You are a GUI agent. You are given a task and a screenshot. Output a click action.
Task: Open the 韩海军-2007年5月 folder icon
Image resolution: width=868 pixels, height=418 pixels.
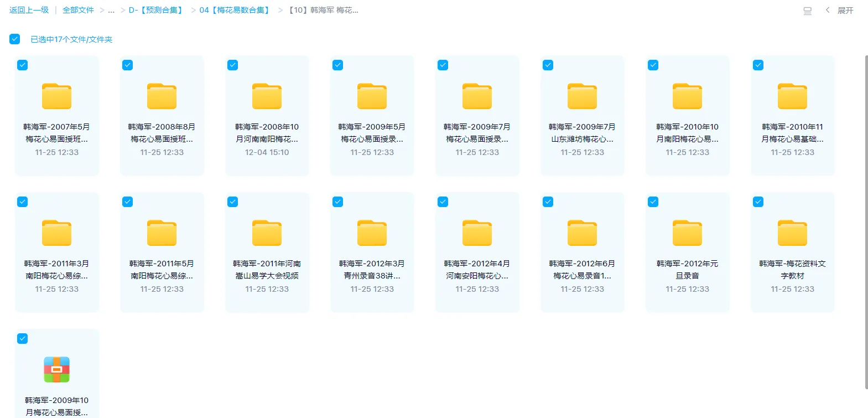56,96
